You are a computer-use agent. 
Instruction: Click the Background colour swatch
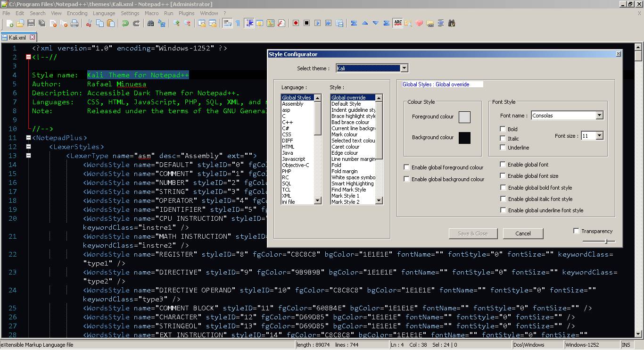coord(464,138)
